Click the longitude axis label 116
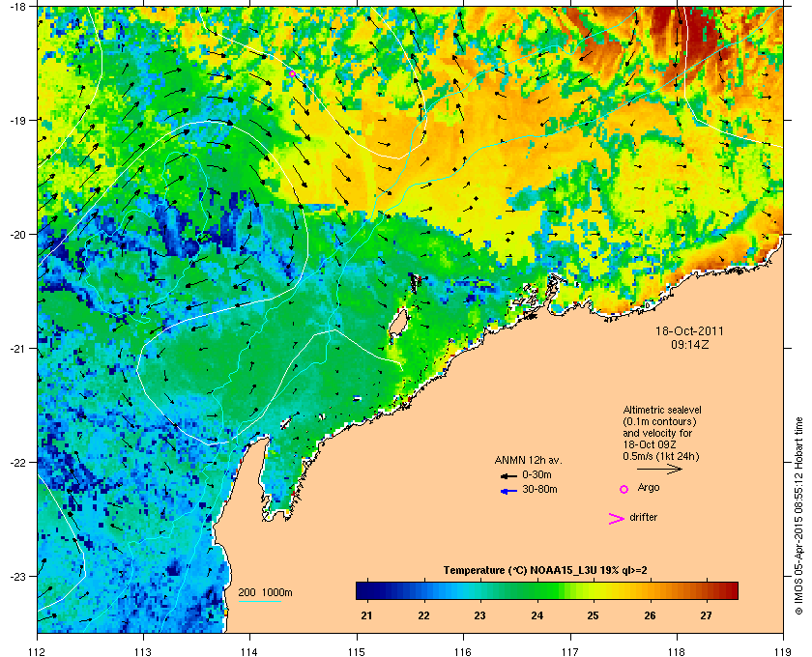Screen dimensions: 812x657 [x=463, y=651]
